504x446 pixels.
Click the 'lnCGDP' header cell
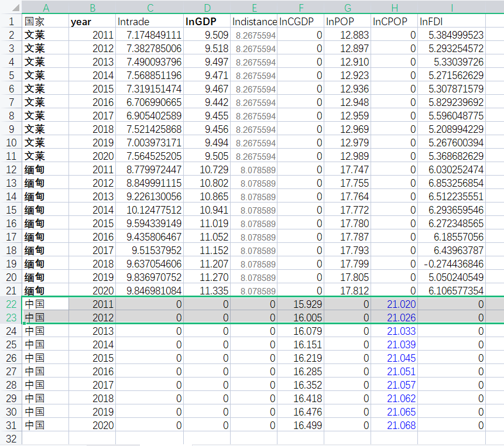[x=301, y=22]
